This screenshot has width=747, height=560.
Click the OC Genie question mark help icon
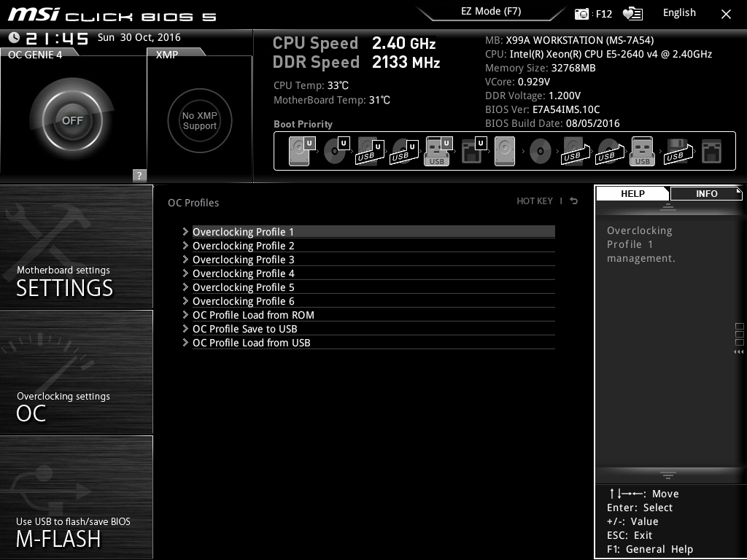139,175
